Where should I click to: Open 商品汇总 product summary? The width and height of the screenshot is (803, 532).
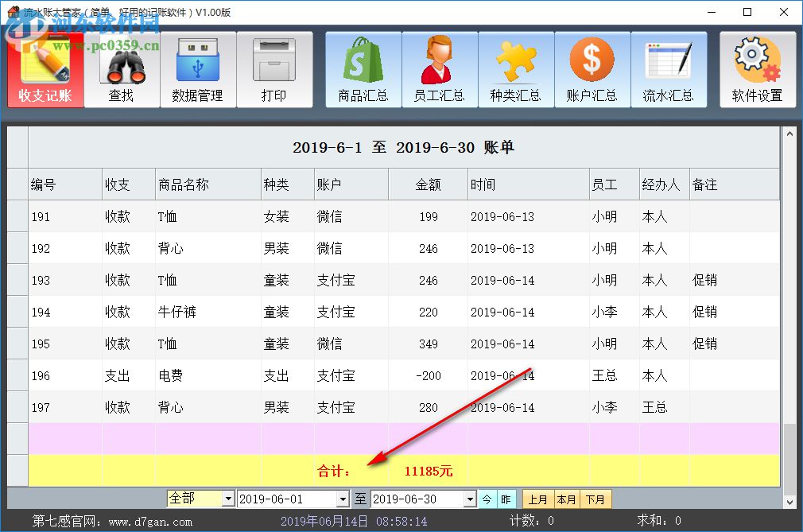click(x=363, y=70)
